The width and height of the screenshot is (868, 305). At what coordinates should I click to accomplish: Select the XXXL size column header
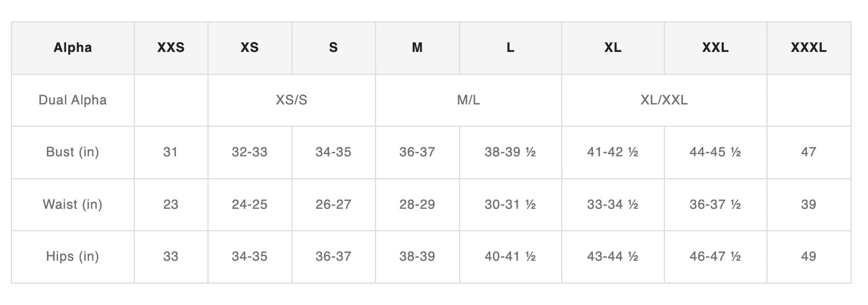[809, 48]
